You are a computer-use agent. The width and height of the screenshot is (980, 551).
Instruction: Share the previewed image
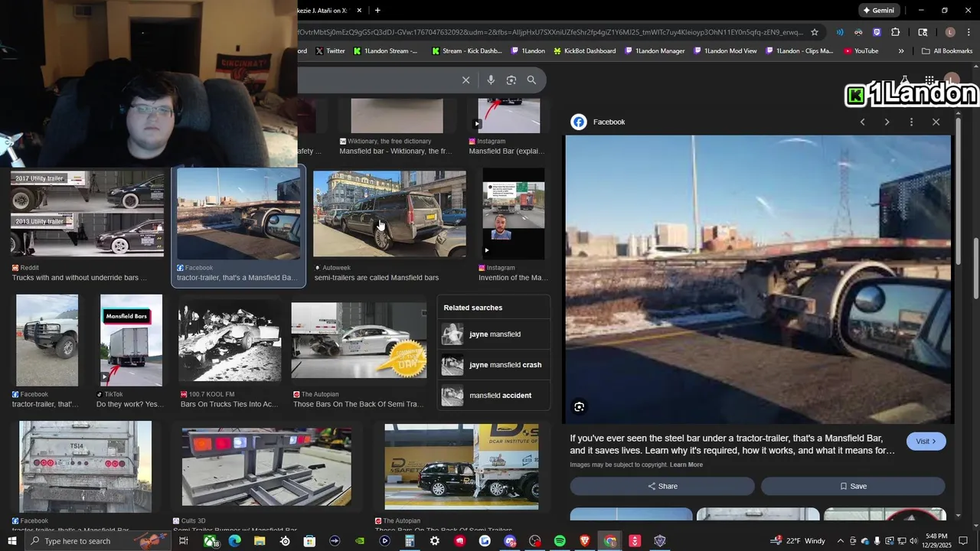[662, 486]
